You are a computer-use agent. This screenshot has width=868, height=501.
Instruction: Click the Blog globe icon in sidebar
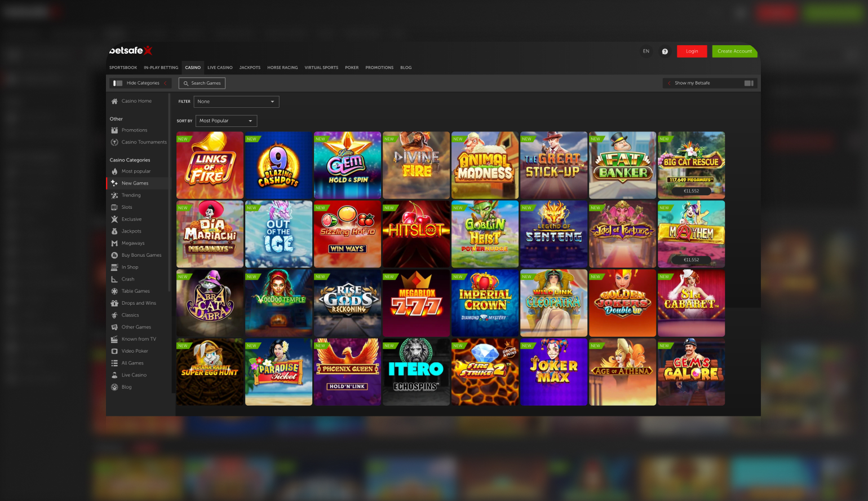click(x=114, y=387)
